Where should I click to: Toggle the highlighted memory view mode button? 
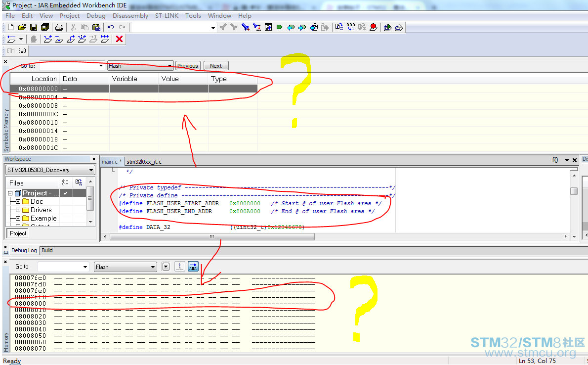(x=193, y=267)
